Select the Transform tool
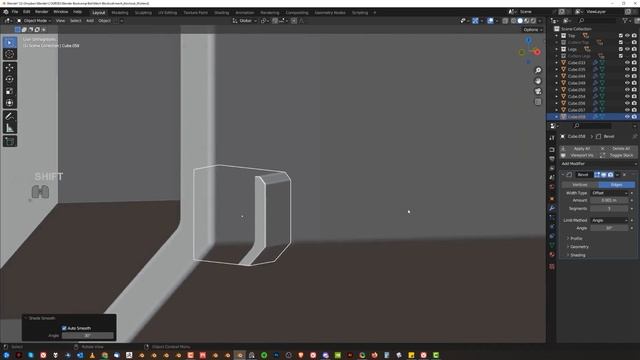The height and width of the screenshot is (360, 640). pos(10,103)
